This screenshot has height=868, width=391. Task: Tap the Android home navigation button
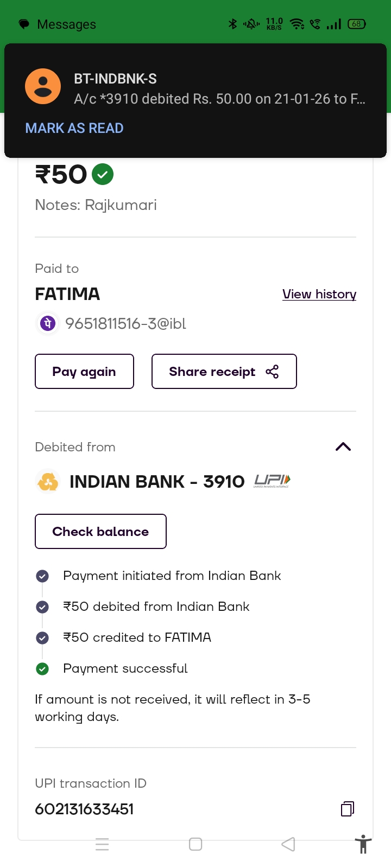click(x=195, y=844)
